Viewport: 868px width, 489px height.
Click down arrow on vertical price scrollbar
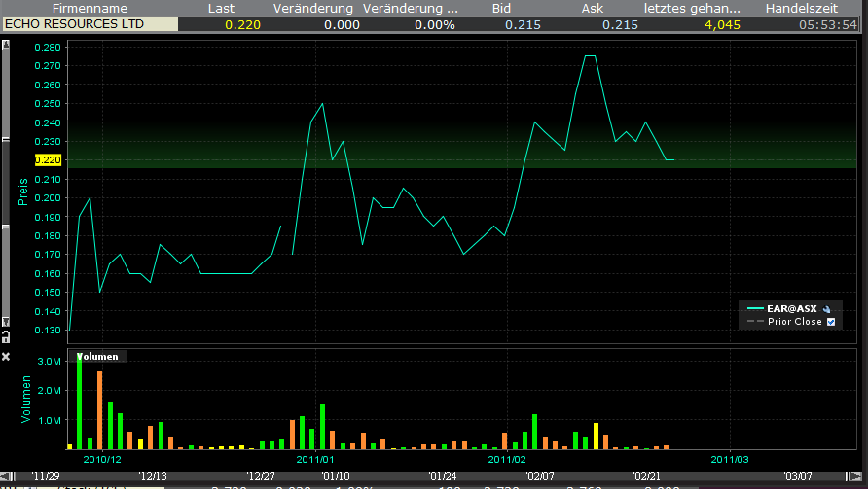(x=5, y=322)
